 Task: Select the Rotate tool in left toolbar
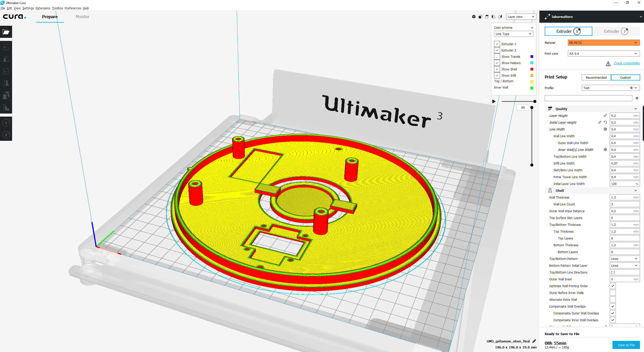[6, 71]
